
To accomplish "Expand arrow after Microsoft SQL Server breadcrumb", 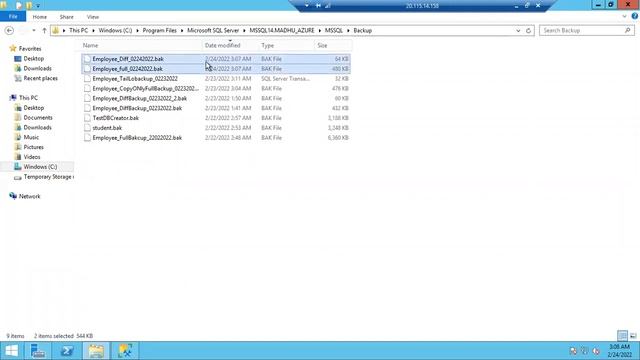I will click(x=244, y=31).
